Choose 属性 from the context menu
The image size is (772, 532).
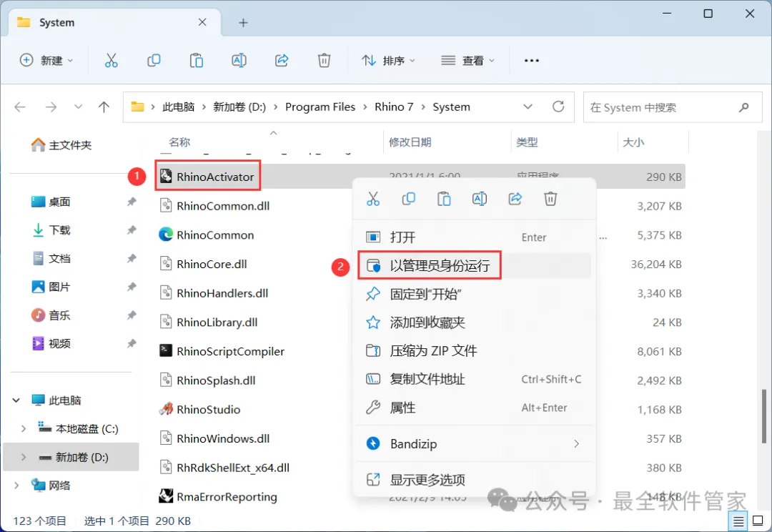[474, 408]
